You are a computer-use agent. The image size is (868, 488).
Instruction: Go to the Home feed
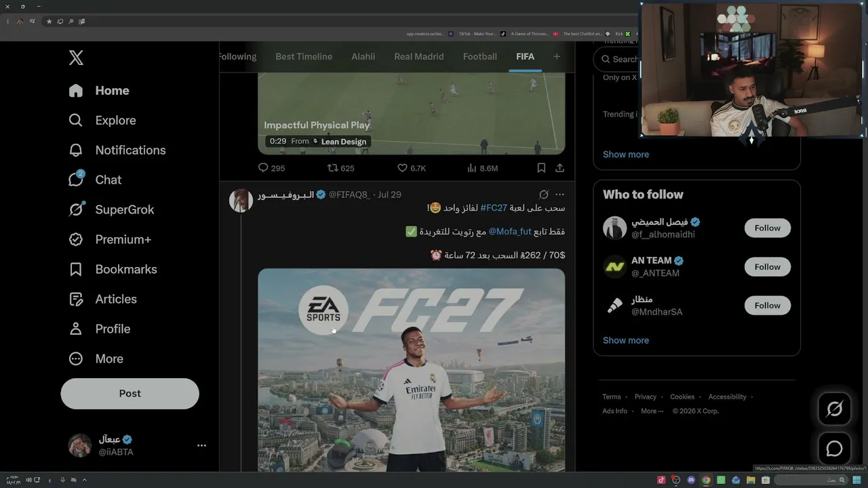tap(99, 91)
